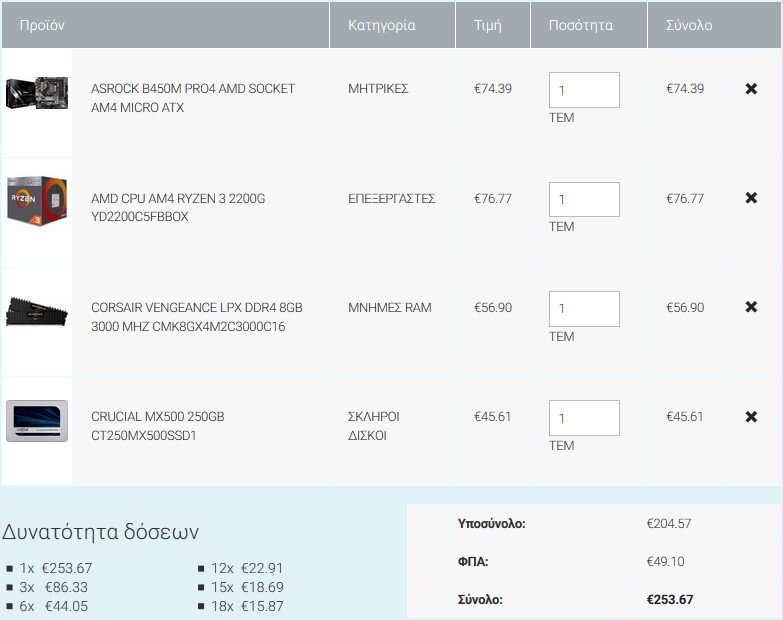Remove ASROCK B450M PRO4 from cart

tap(751, 89)
